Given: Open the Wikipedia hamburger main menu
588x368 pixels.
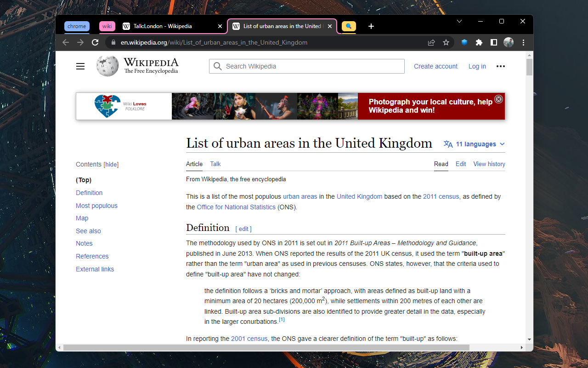Looking at the screenshot, I should 80,66.
